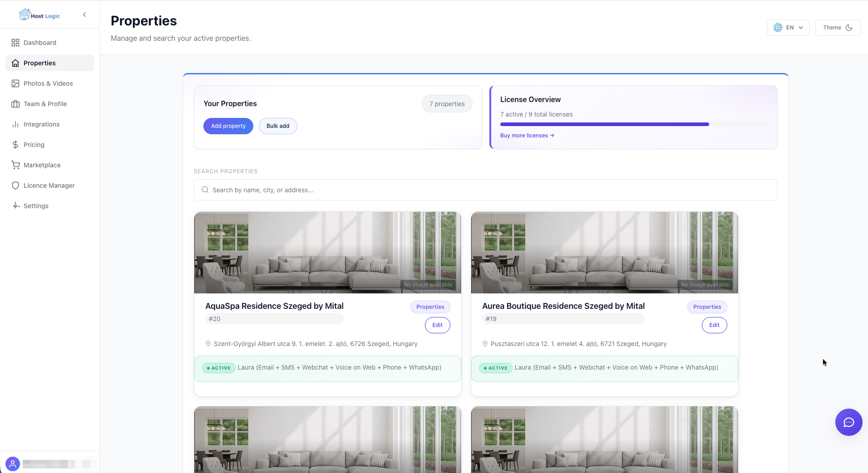Screen dimensions: 868x473
Task: Click the Licence Manager shield icon
Action: tap(15, 185)
